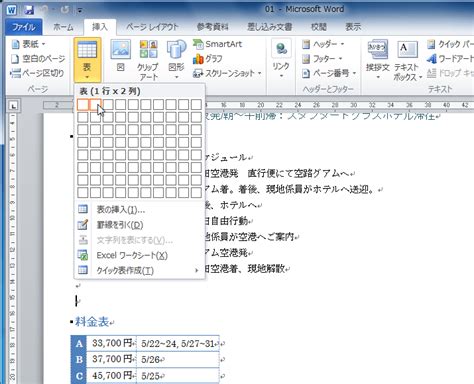Screen dimensions: 474x384
Task: Save the document with the floppy icon
Action: tap(29, 10)
